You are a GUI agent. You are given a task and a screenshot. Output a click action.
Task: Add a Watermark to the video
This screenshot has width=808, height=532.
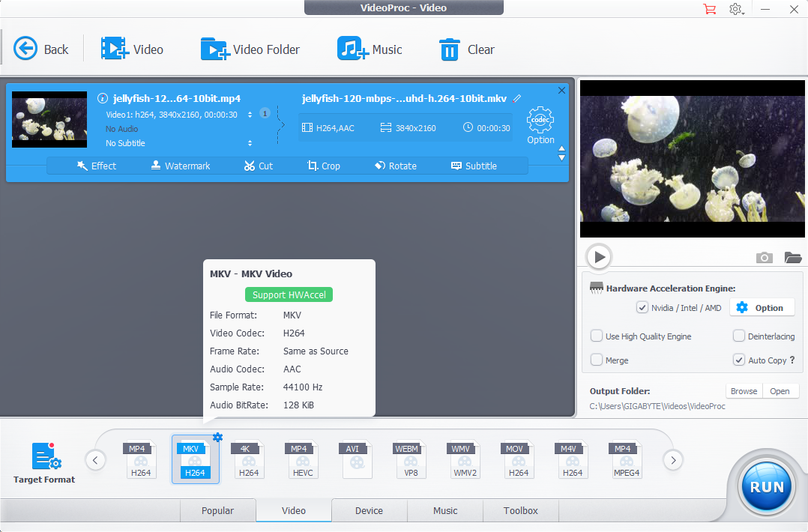[x=181, y=166]
